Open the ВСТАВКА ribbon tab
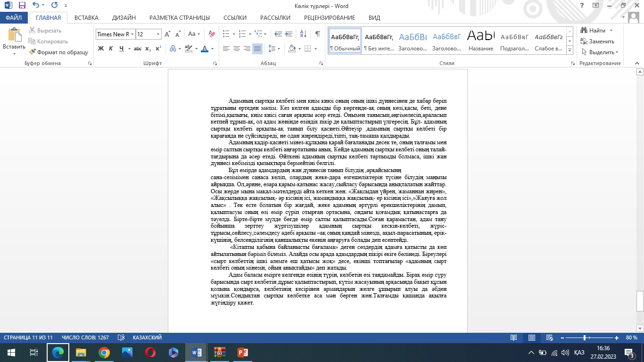 tap(86, 17)
